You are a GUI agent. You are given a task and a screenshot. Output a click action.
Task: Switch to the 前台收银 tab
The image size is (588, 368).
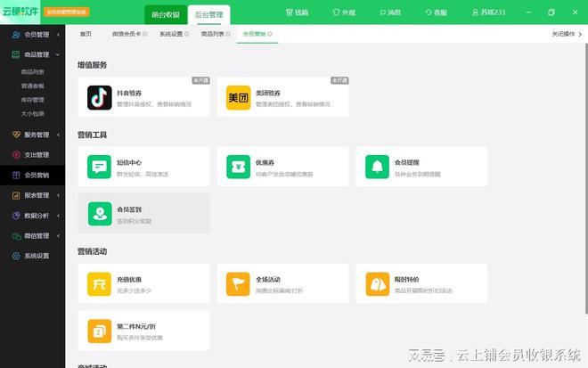coord(163,13)
